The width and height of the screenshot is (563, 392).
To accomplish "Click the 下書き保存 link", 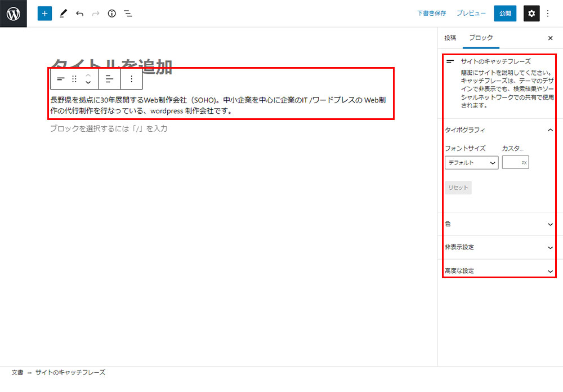I will pyautogui.click(x=431, y=14).
